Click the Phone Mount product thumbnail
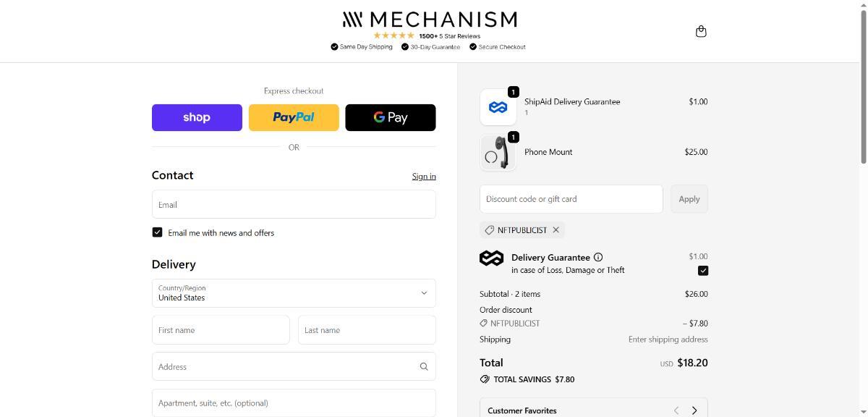The image size is (868, 417). pos(498,153)
